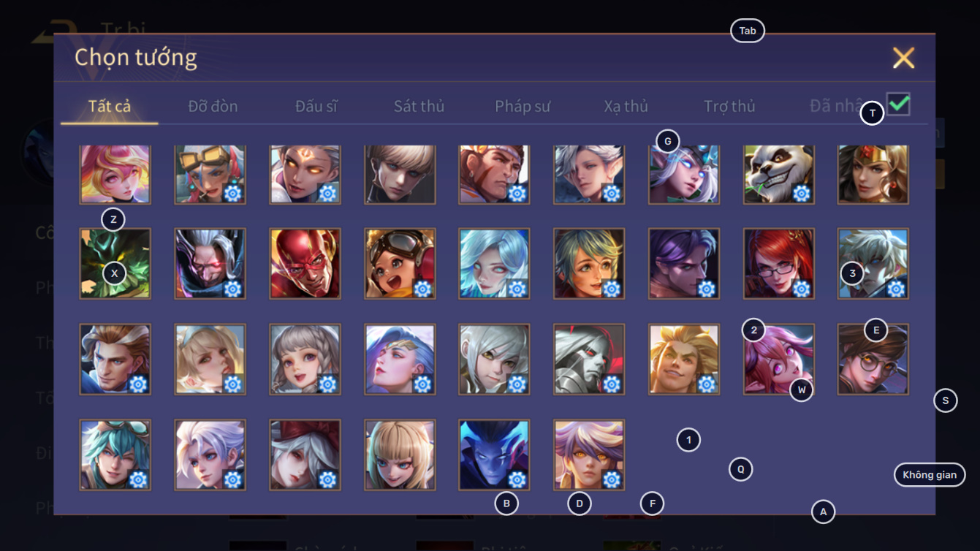This screenshot has height=551, width=980.
Task: Open the Xạ thủ tab
Action: [x=626, y=106]
